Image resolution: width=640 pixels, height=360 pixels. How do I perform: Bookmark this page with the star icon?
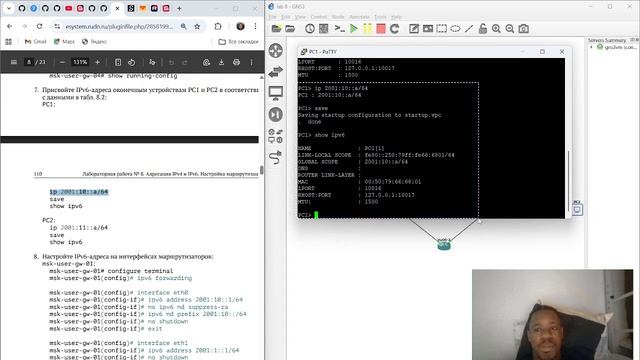197,26
